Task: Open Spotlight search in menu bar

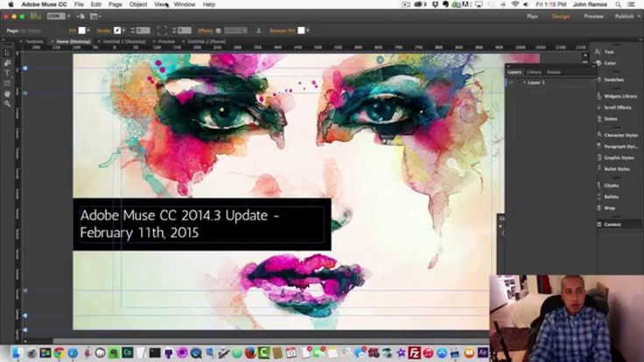Action: pos(618,4)
